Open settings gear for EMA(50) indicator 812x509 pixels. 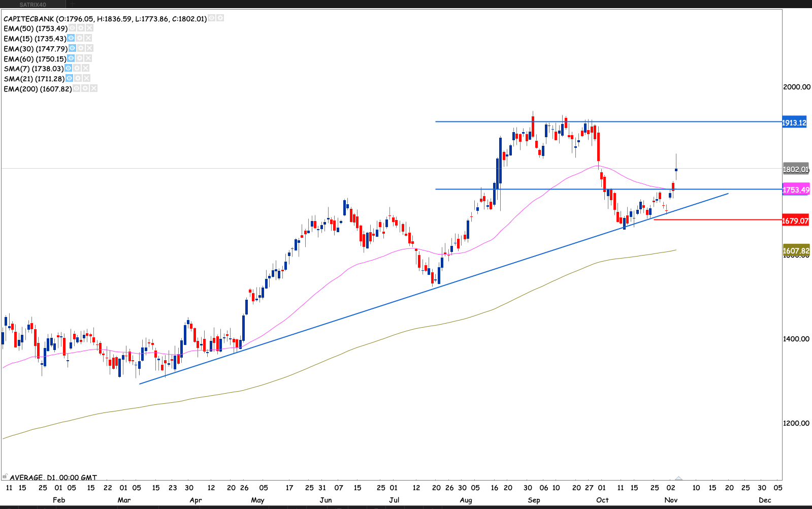pyautogui.click(x=81, y=28)
